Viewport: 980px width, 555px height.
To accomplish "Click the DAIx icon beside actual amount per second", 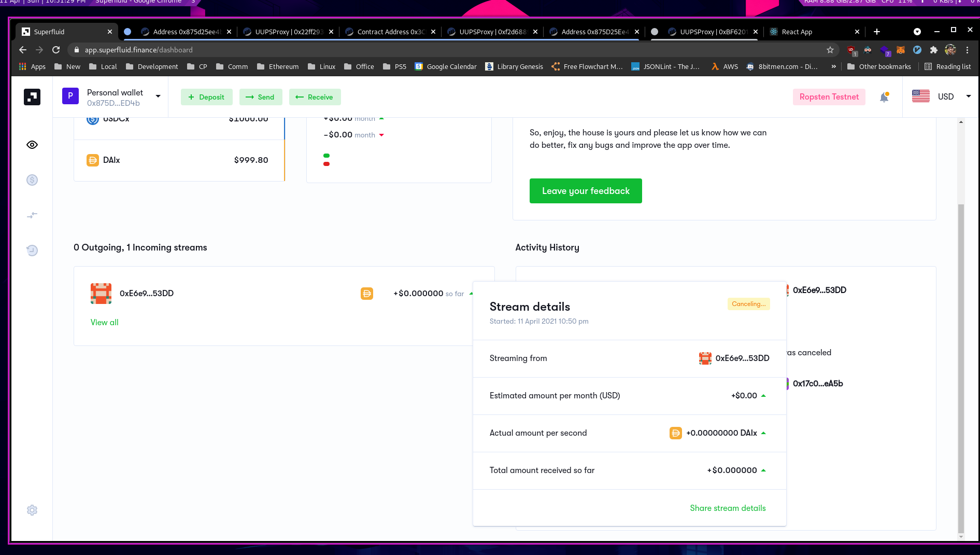I will 676,433.
